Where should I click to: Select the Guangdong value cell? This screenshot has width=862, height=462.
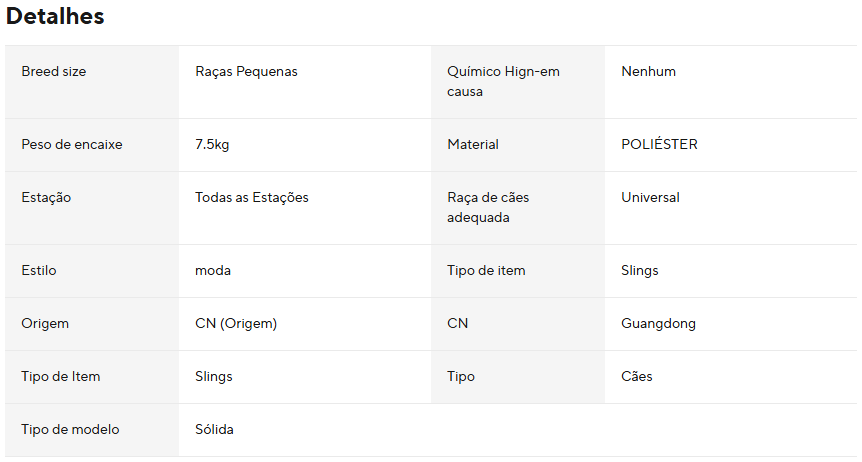pyautogui.click(x=731, y=324)
